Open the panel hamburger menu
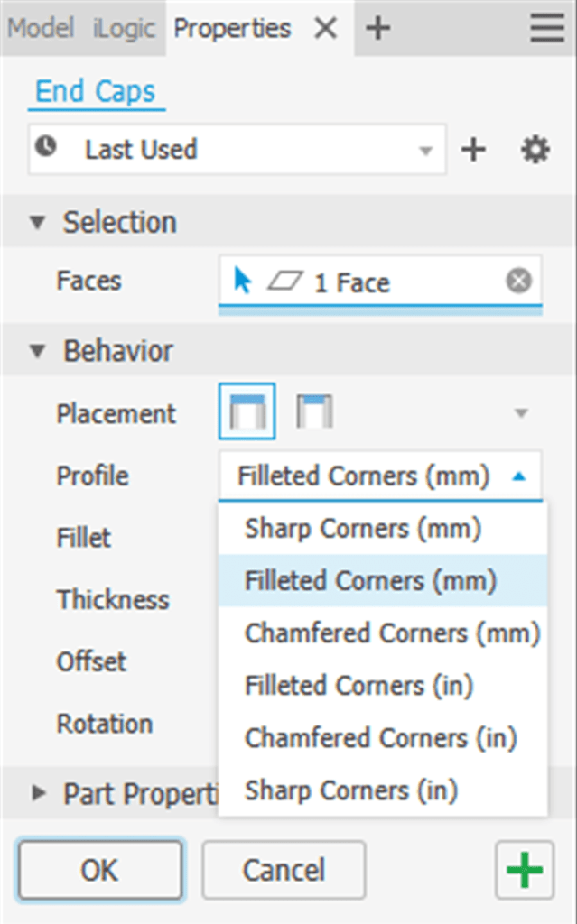Viewport: 577px width, 924px height. click(x=546, y=28)
